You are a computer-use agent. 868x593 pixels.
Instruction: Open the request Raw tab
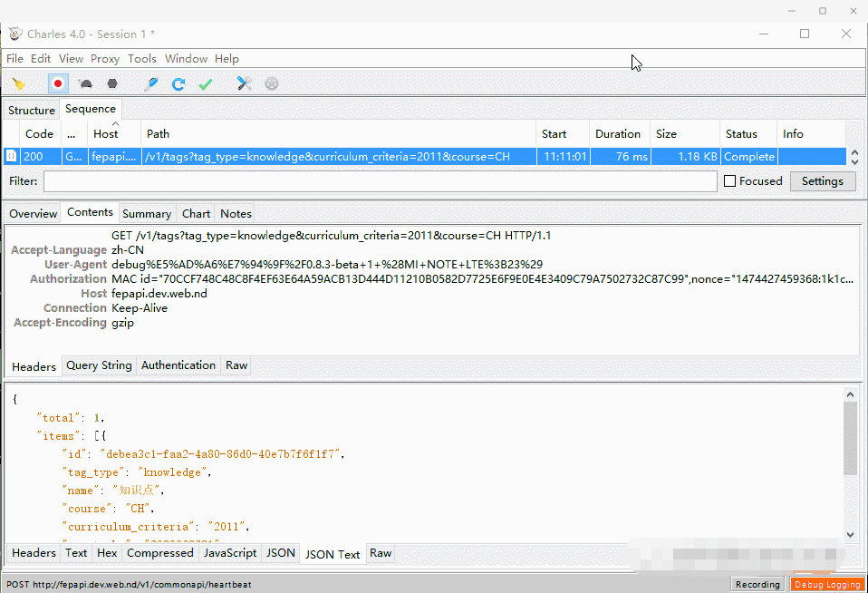(x=236, y=365)
